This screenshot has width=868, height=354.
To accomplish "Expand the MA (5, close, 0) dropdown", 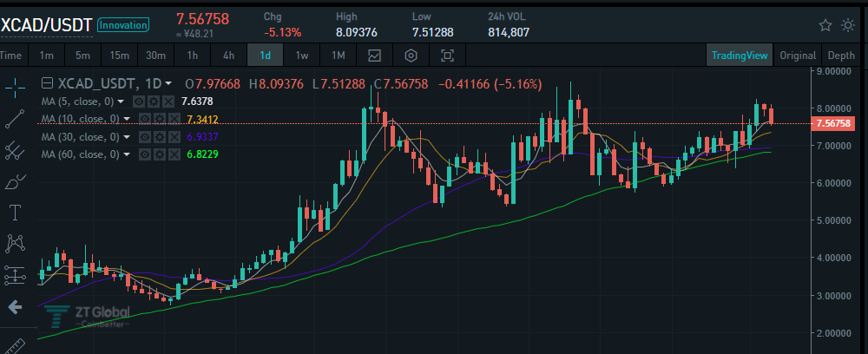I will point(122,102).
